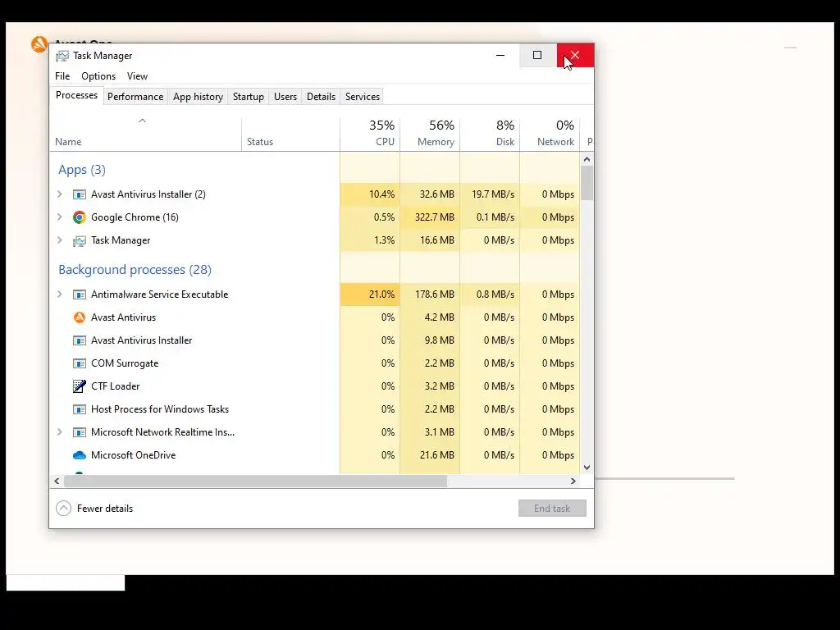
Task: Click the Task Manager title bar icon
Action: click(62, 56)
